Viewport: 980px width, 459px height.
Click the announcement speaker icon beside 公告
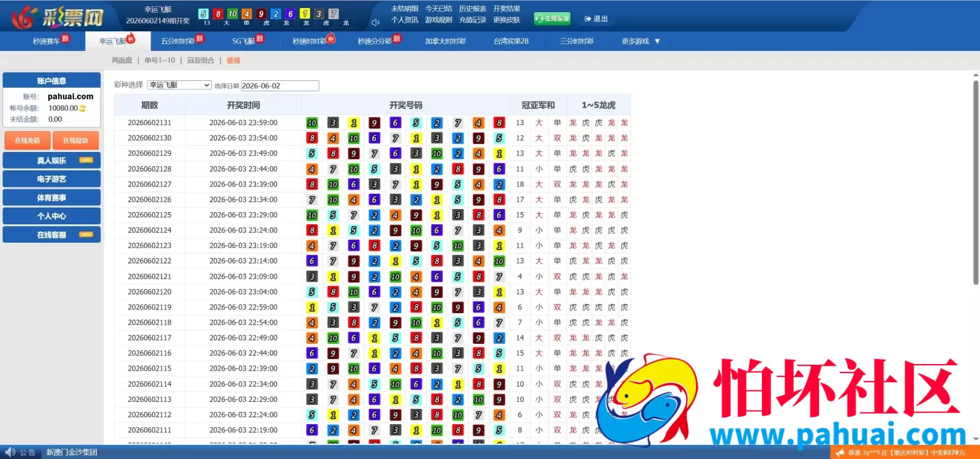(x=10, y=452)
